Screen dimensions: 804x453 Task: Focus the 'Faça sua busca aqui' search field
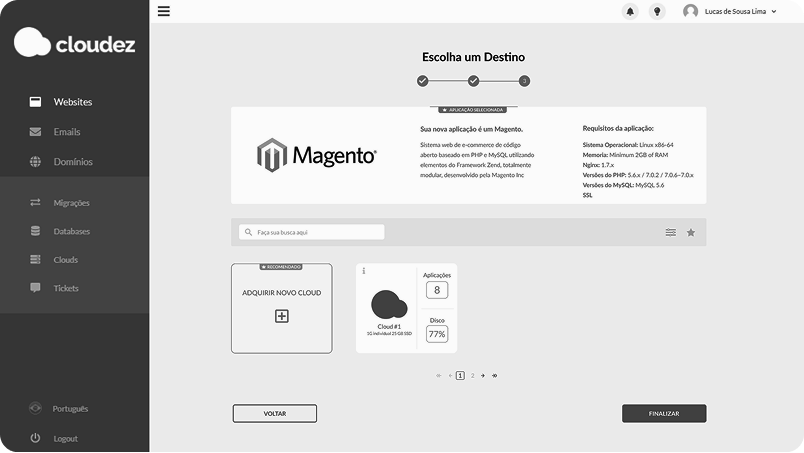(312, 232)
